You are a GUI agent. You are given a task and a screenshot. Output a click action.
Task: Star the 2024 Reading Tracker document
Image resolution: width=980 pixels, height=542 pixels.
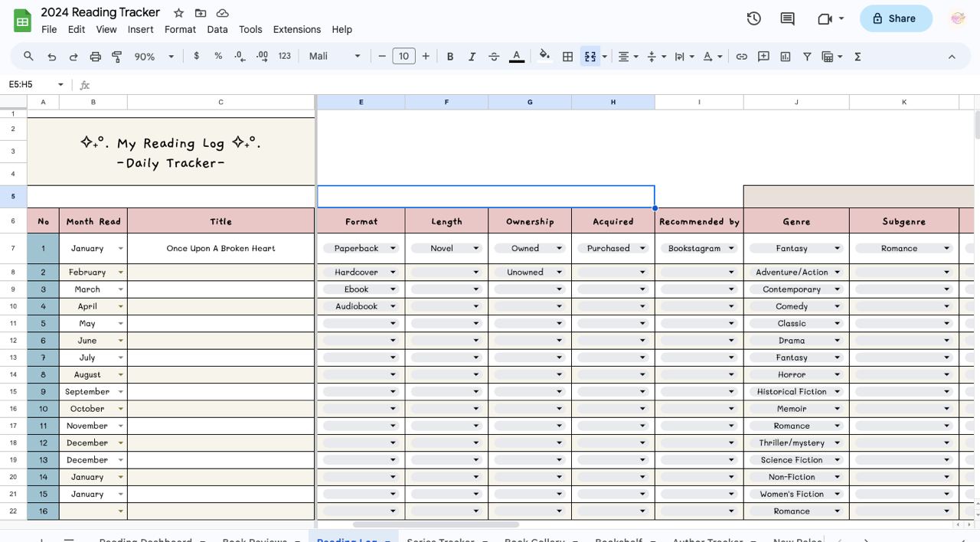point(178,13)
